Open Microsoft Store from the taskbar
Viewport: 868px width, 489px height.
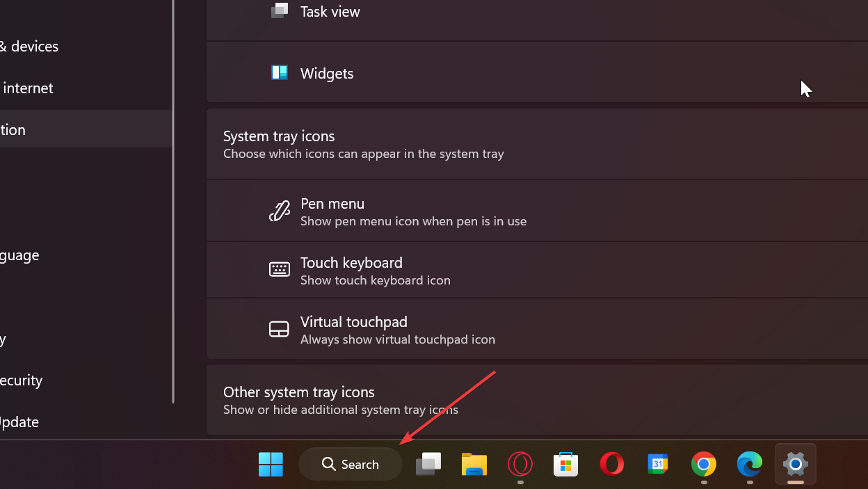(566, 464)
